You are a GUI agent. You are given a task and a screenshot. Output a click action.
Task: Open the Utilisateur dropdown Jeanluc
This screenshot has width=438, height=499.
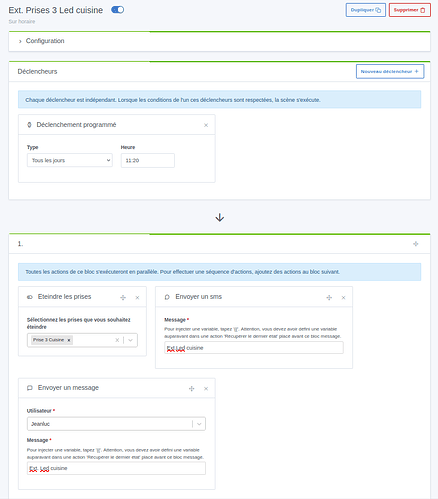(116, 424)
